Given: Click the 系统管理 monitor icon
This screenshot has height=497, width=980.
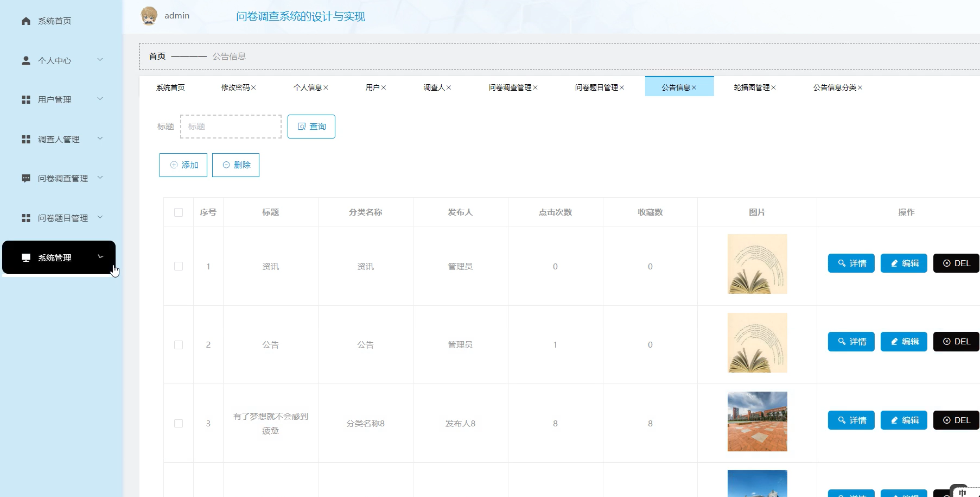Looking at the screenshot, I should (x=26, y=257).
